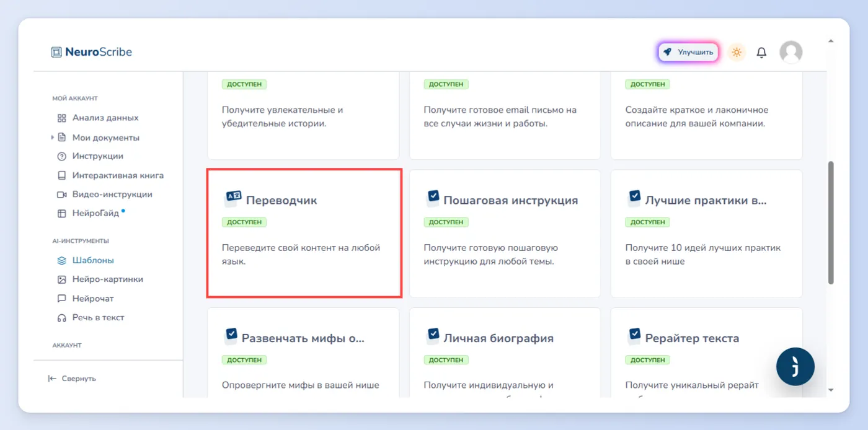Expand the Мои документы tree arrow

(53, 138)
